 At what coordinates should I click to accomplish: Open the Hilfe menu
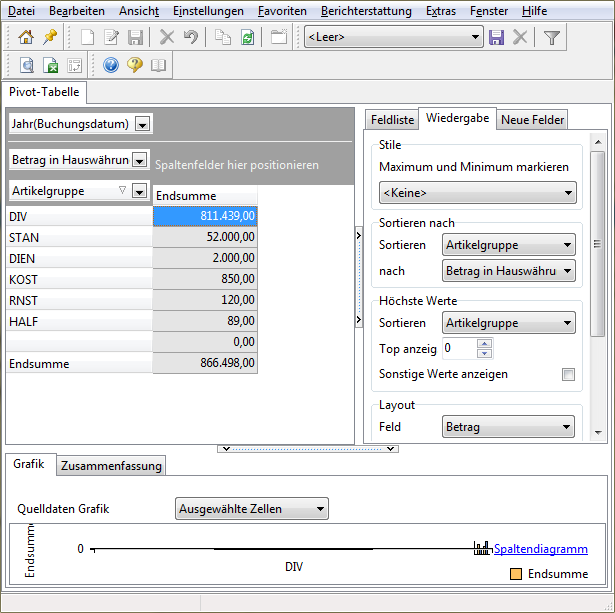(x=534, y=11)
